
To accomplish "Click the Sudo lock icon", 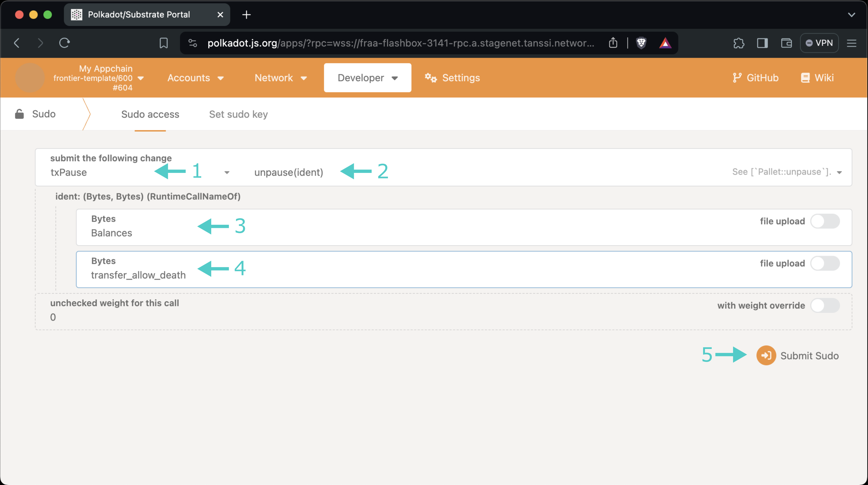I will coord(19,114).
